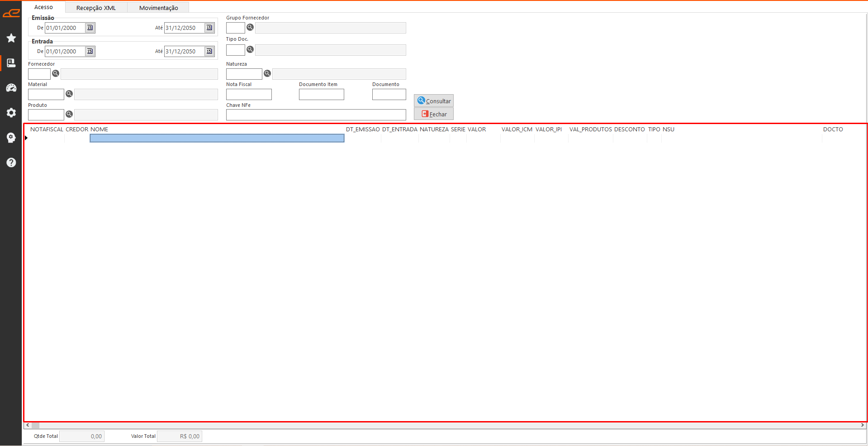Click the Nota Fiscal input field

click(x=249, y=95)
